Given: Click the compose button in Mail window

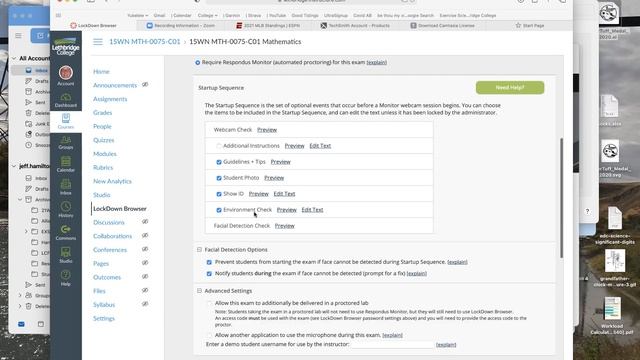Looking at the screenshot, I should click(40, 36).
